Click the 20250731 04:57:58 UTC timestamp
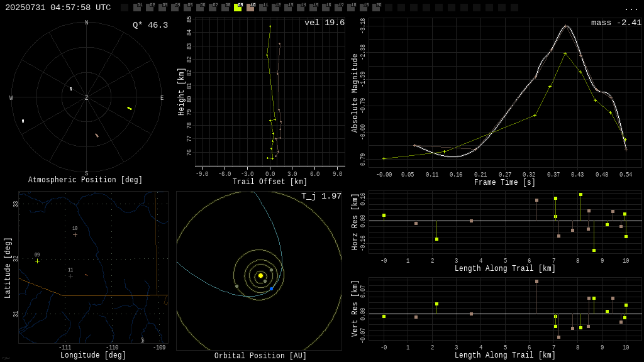The width and height of the screenshot is (644, 362). tap(58, 8)
